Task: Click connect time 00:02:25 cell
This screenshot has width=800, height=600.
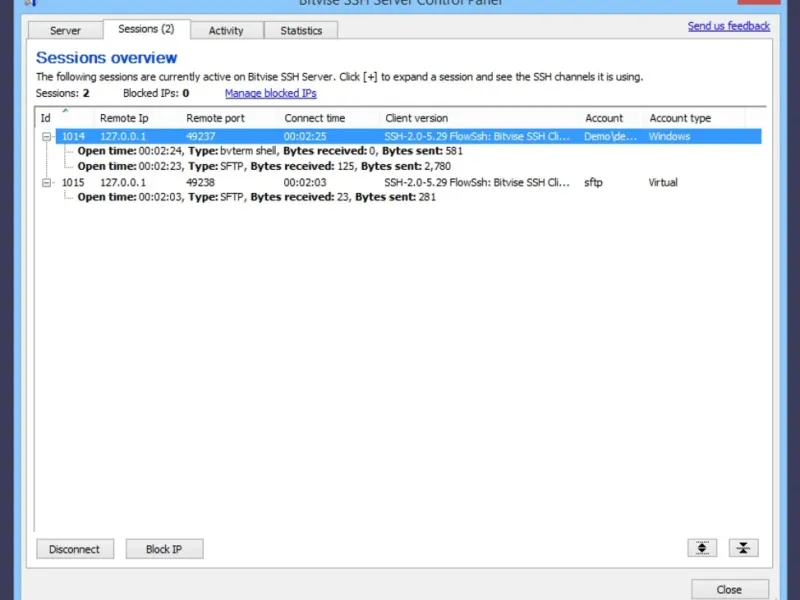Action: click(x=305, y=136)
